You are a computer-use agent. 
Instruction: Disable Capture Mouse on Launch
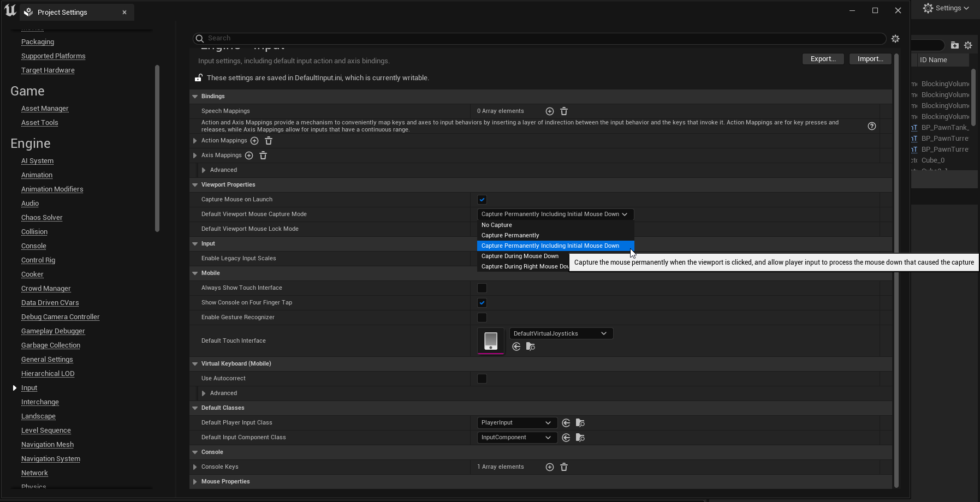point(482,199)
